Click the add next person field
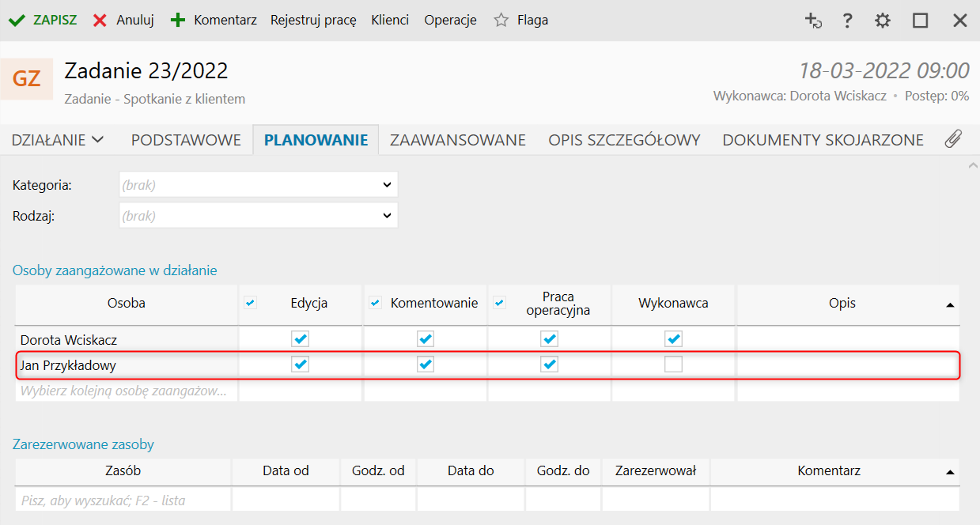Viewport: 980px width, 525px height. tap(127, 391)
